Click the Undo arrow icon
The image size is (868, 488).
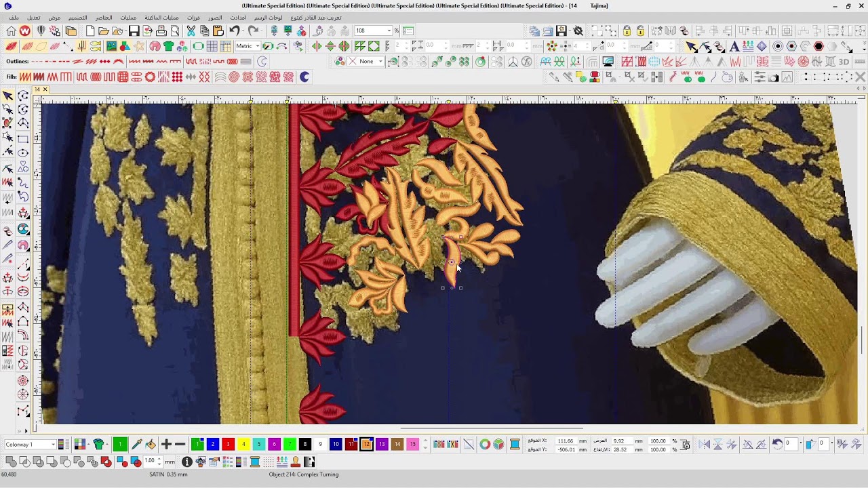pos(234,30)
